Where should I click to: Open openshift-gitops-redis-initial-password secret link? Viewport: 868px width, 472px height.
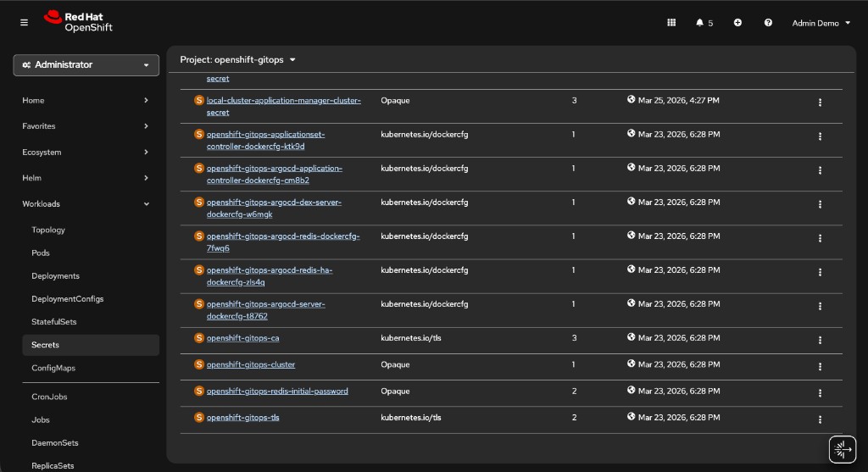277,391
